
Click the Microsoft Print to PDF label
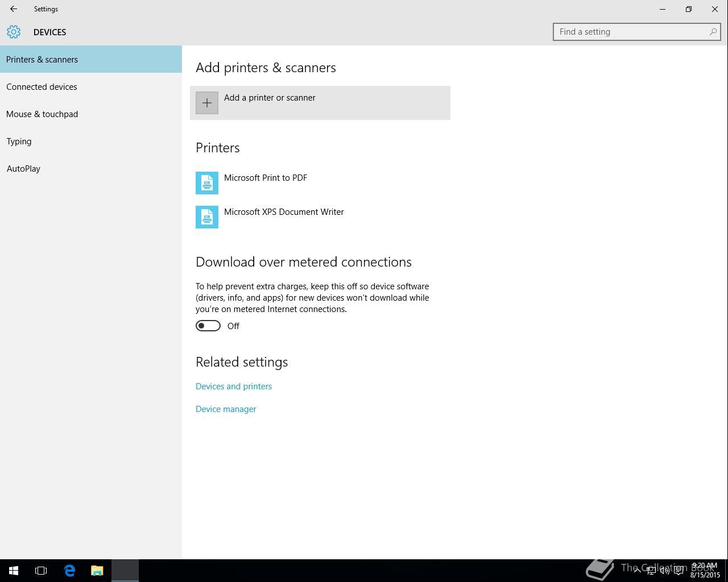(266, 178)
